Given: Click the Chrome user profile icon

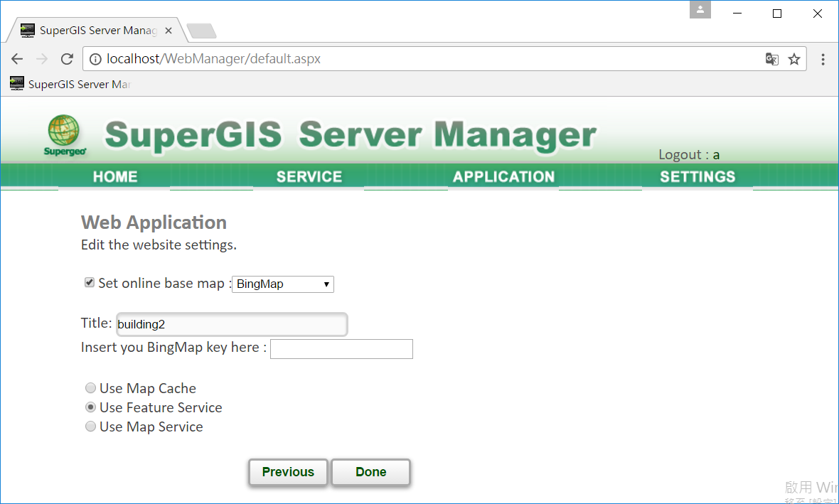Looking at the screenshot, I should click(700, 10).
